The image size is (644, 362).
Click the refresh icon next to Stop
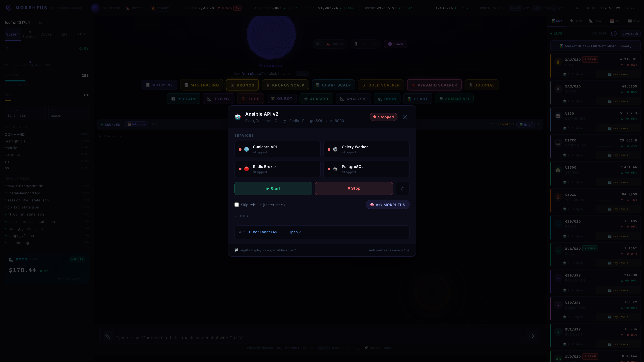click(x=402, y=189)
